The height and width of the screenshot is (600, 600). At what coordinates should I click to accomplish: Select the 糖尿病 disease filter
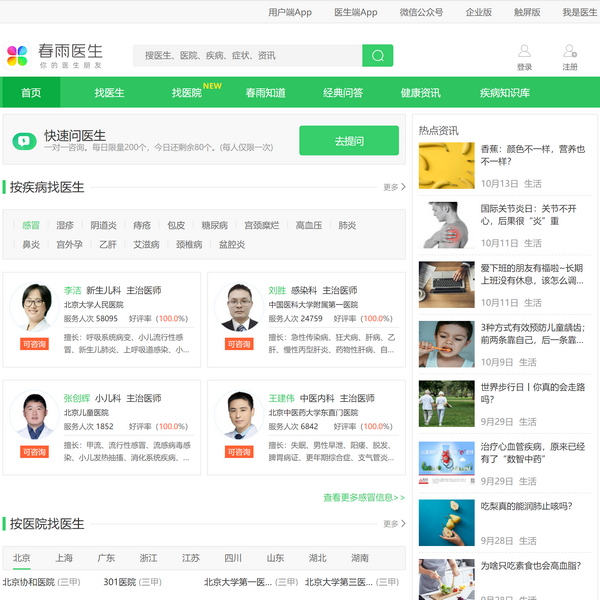[x=214, y=226]
